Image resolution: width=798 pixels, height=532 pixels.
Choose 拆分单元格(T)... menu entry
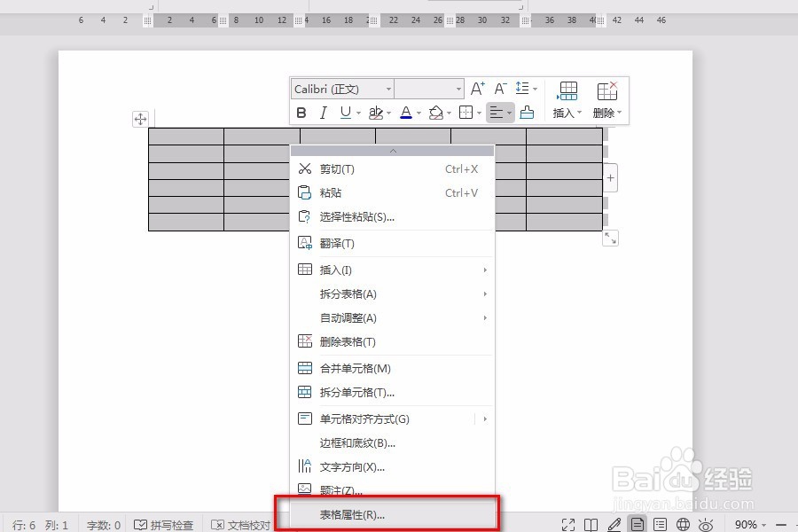coord(393,392)
